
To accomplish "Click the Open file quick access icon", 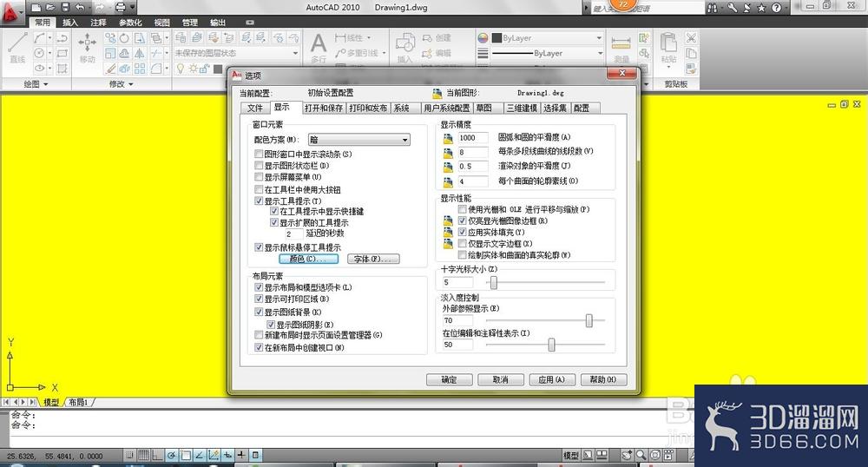I will 51,8.
